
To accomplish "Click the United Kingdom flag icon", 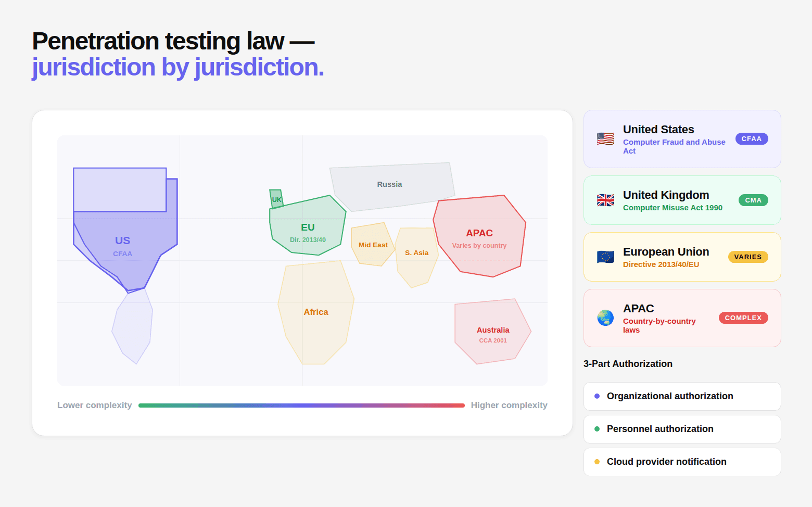I will 605,200.
